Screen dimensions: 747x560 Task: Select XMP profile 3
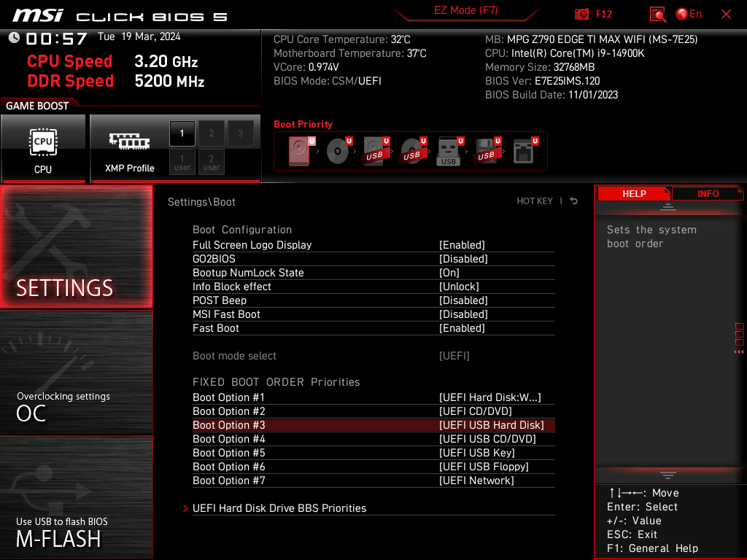(240, 133)
